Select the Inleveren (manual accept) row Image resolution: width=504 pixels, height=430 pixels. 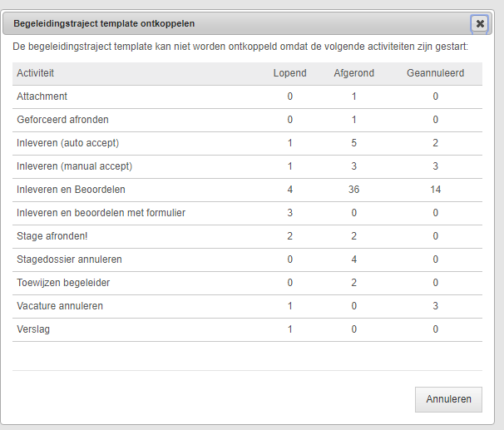247,167
